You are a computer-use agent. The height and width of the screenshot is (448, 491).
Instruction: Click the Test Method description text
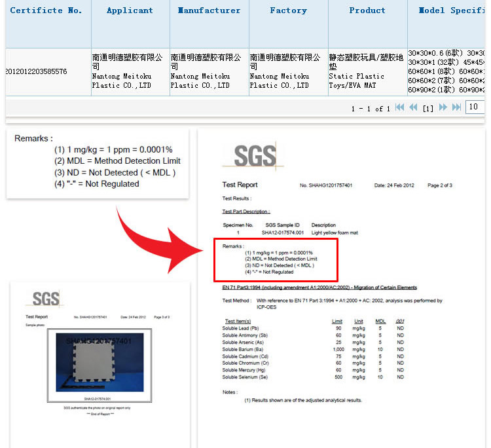349,303
